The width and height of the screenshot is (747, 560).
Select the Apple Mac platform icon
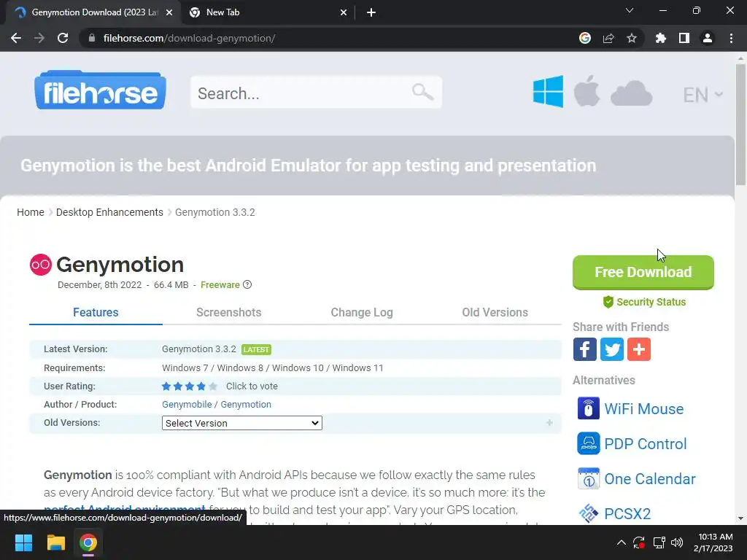(587, 90)
